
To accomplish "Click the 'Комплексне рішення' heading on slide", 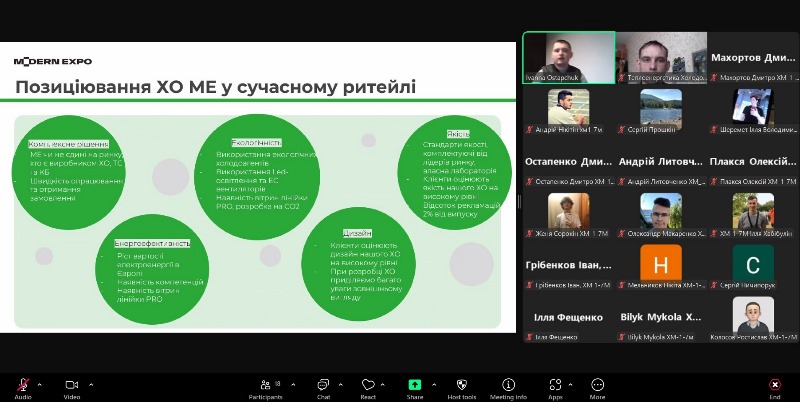I will pos(68,144).
